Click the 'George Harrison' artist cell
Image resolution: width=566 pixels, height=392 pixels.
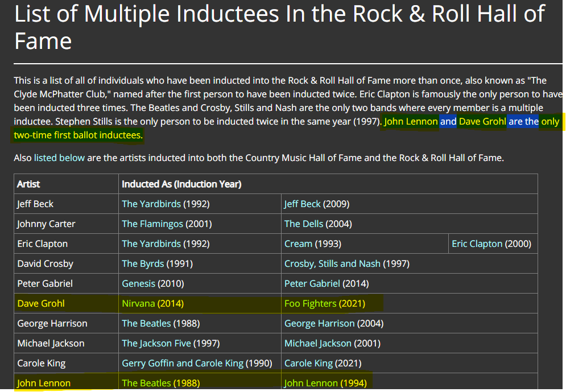pyautogui.click(x=66, y=323)
